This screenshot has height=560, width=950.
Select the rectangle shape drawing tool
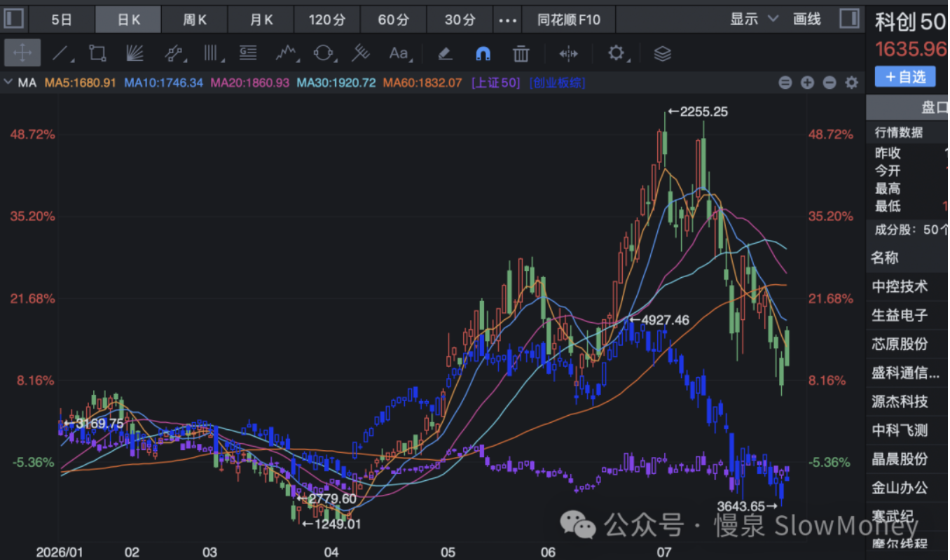(x=97, y=53)
